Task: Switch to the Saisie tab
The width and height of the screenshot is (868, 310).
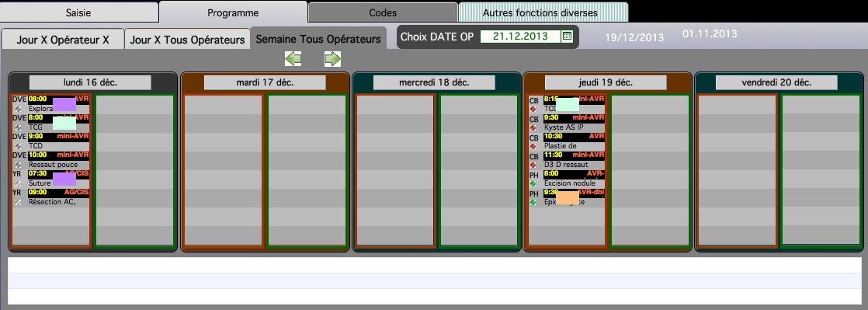Action: point(78,12)
